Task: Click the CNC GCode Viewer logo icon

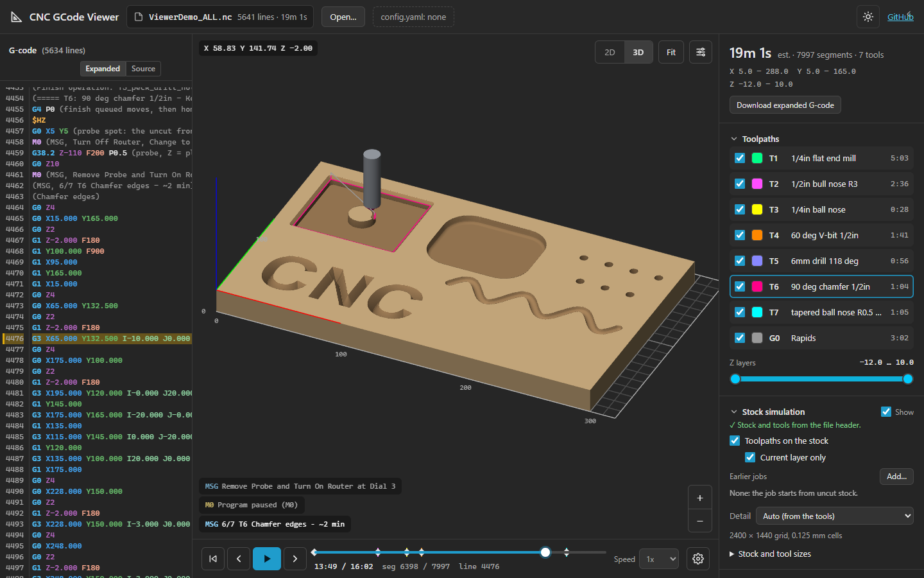Action: coord(17,17)
